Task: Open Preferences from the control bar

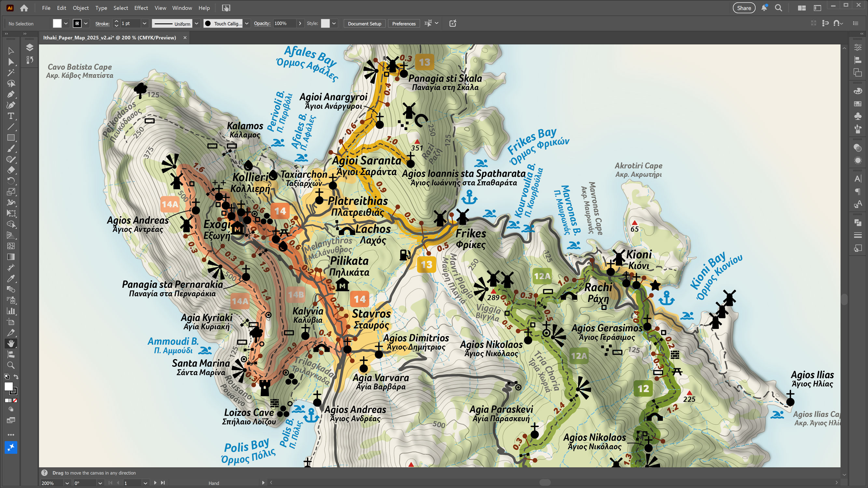Action: pyautogui.click(x=404, y=23)
